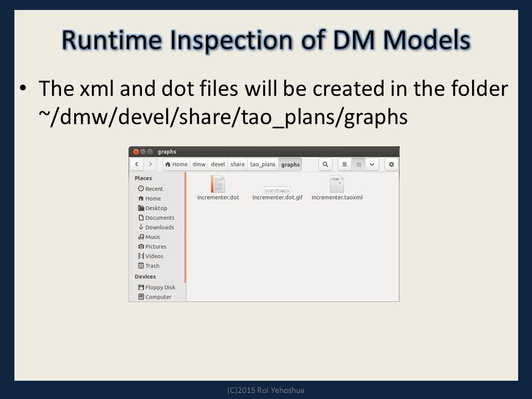
Task: Open Music in the sidebar
Action: pos(149,237)
